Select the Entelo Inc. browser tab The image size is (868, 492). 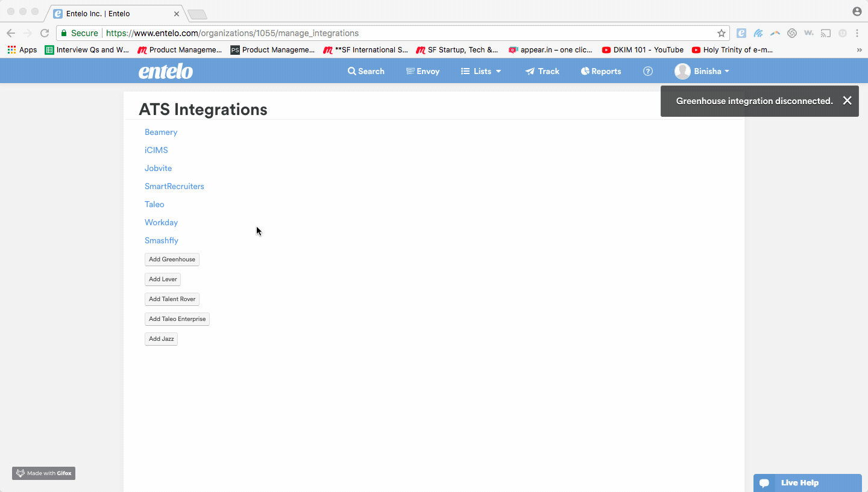[115, 13]
